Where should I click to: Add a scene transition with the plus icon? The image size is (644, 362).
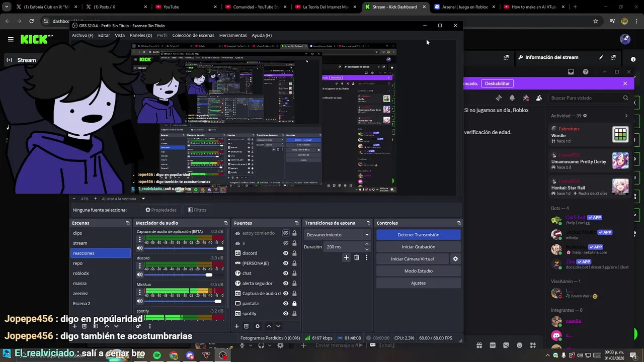346,257
